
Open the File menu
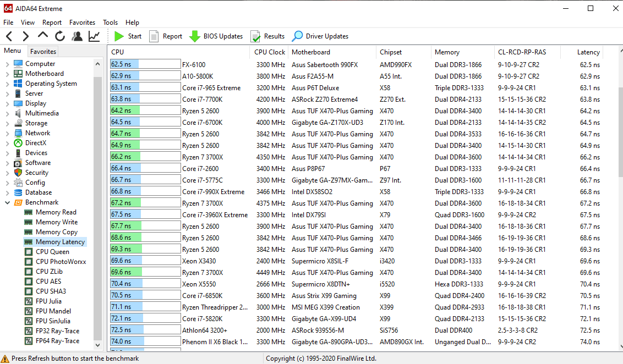pos(8,22)
